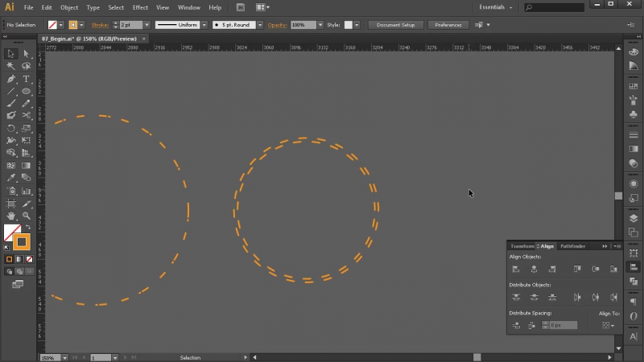Choose the Magic Wand tool
This screenshot has height=362, width=644.
point(10,66)
